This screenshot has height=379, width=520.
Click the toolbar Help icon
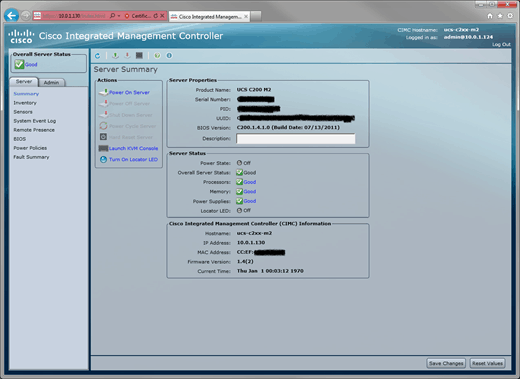click(x=157, y=55)
